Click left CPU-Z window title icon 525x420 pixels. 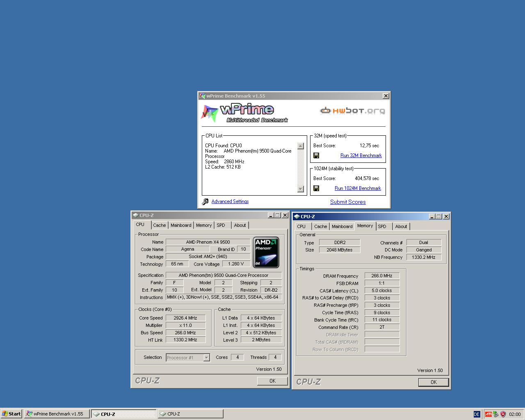[135, 215]
